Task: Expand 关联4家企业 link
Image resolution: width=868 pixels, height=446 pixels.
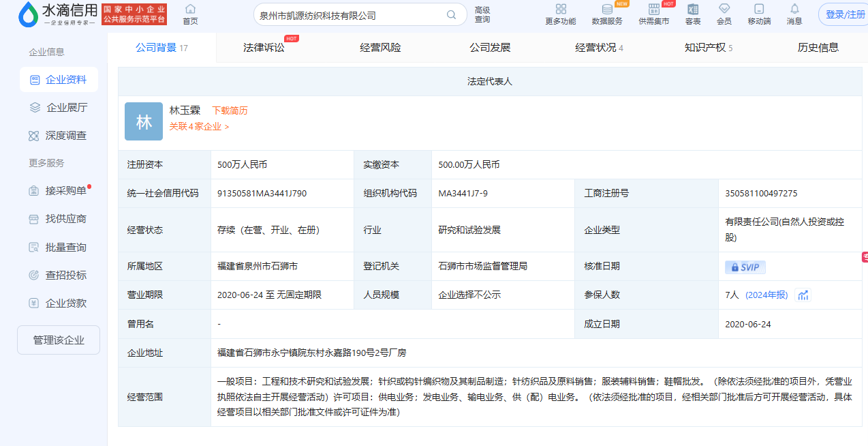Action: pyautogui.click(x=199, y=126)
